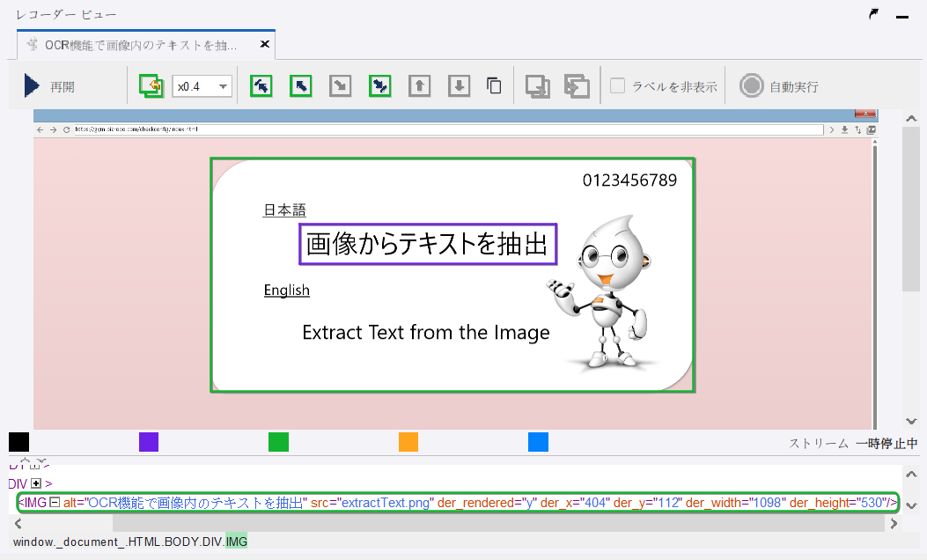Click the der_height value 530
Image resolution: width=927 pixels, height=560 pixels.
coord(872,503)
